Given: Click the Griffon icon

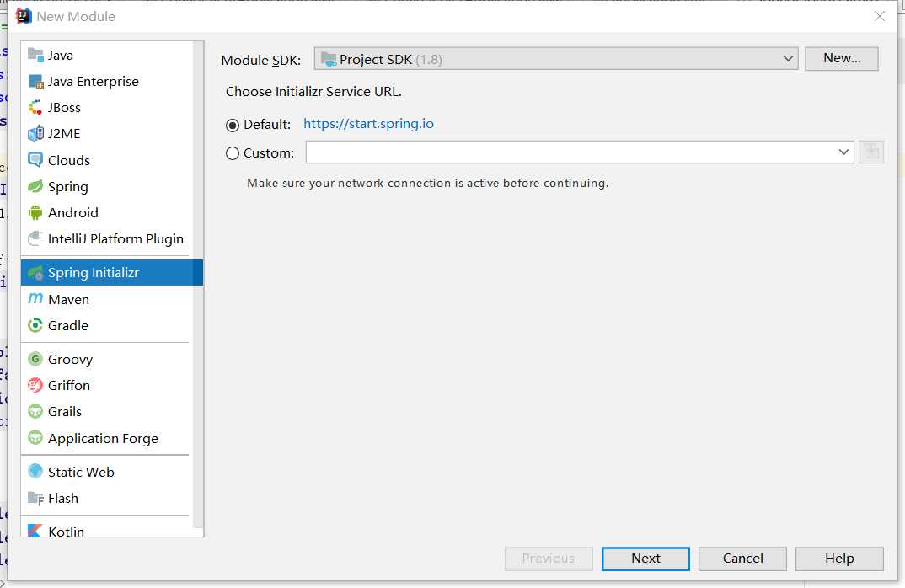Looking at the screenshot, I should pos(35,385).
